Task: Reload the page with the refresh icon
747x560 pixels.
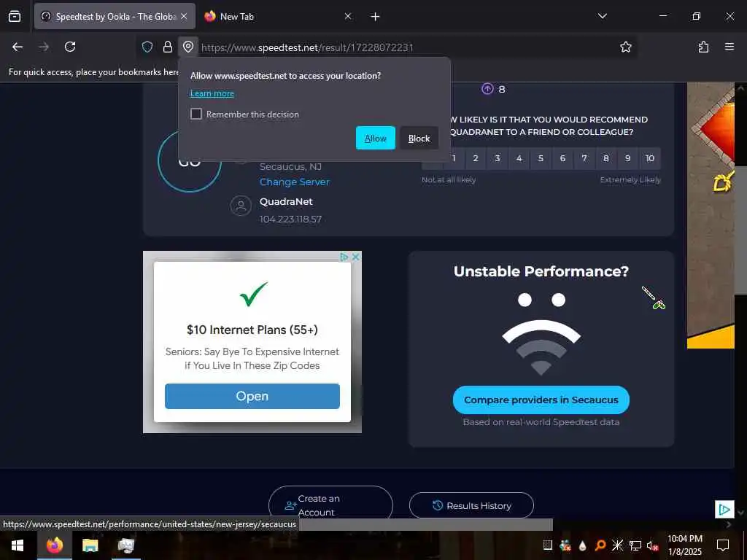Action: 70,47
